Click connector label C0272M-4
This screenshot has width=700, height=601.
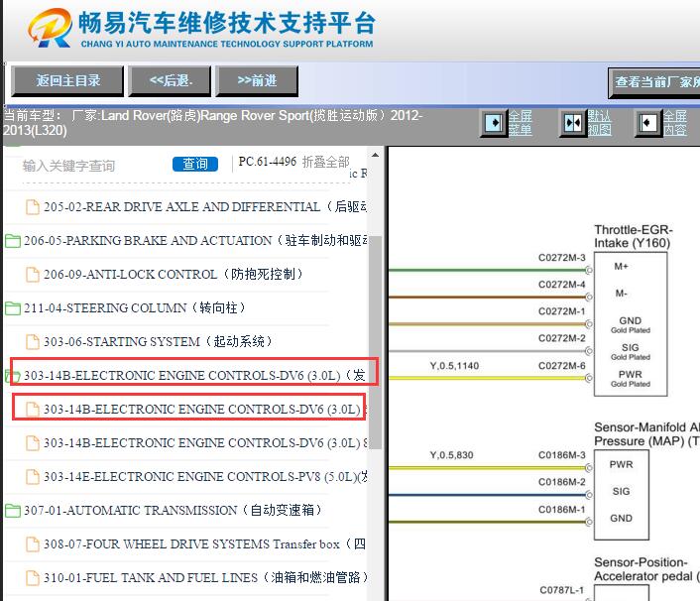(x=561, y=285)
